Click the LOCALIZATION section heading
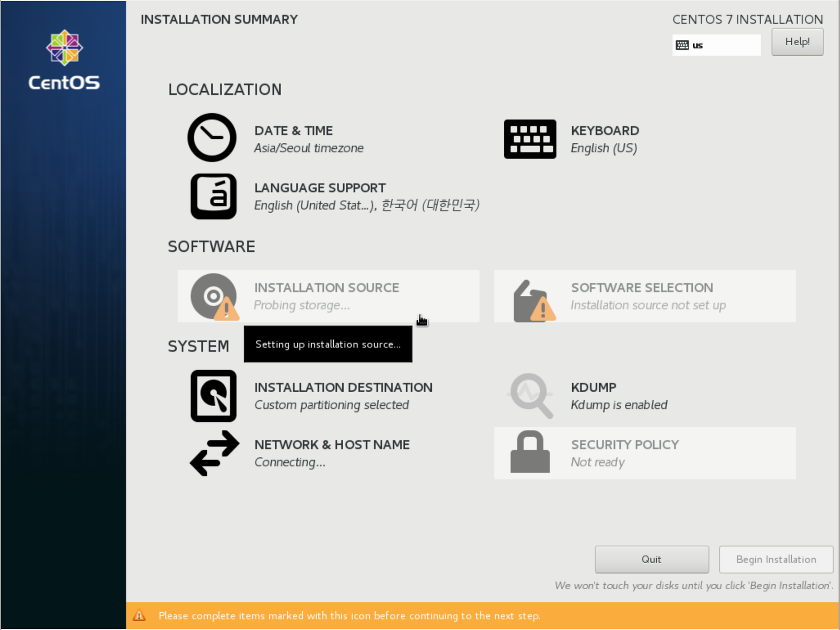The image size is (840, 630). tap(225, 90)
